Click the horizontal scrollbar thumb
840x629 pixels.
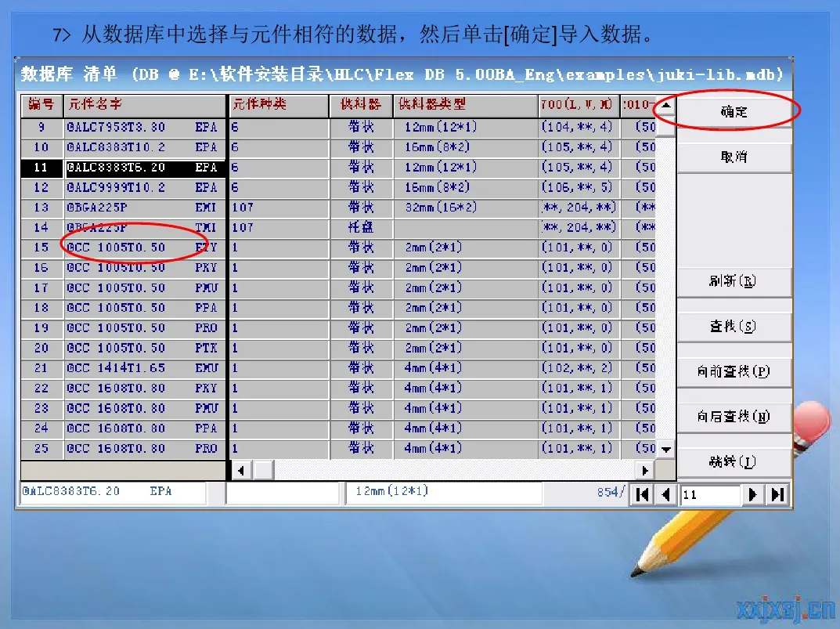click(x=263, y=471)
